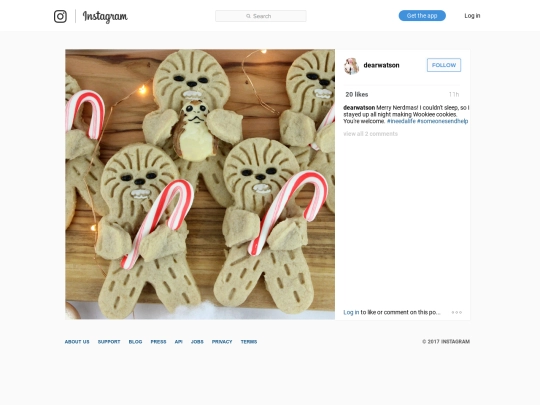Open the three-dot more options menu

point(457,312)
